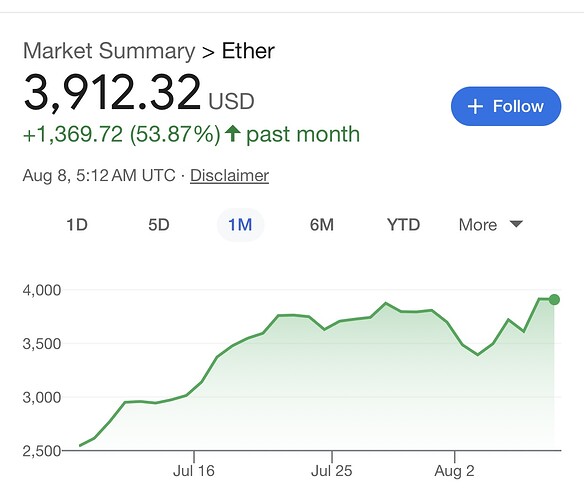Click the dropdown triangle beside More

516,224
